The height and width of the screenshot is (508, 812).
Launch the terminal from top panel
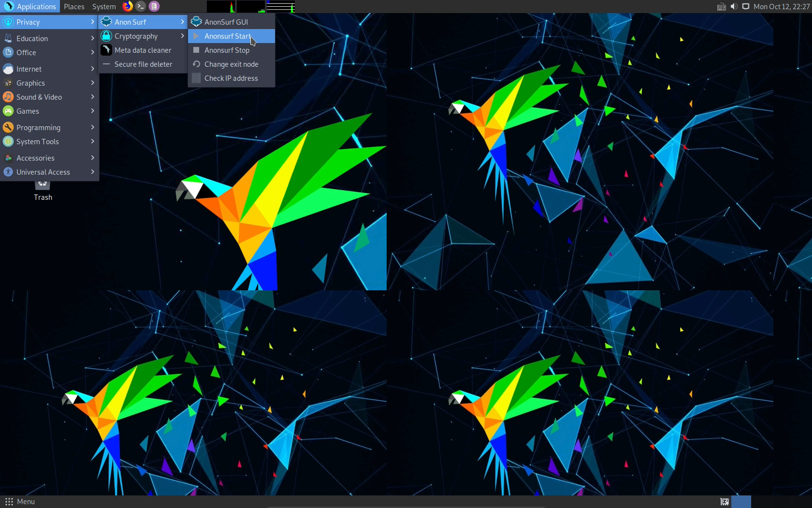point(141,6)
